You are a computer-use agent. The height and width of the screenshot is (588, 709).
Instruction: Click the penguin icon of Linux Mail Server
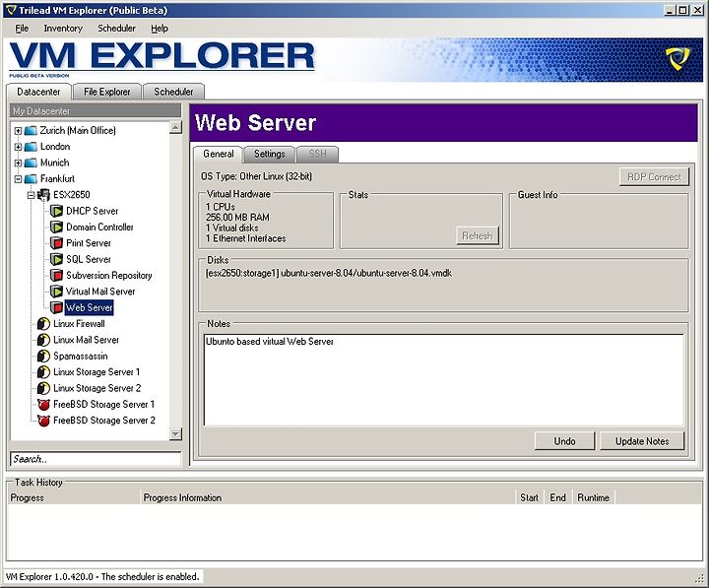(43, 340)
